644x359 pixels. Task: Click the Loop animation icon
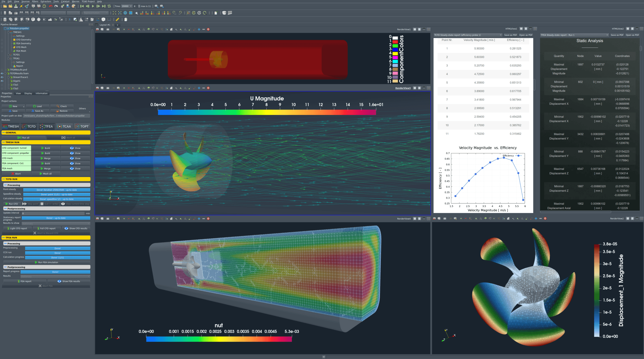pos(109,6)
